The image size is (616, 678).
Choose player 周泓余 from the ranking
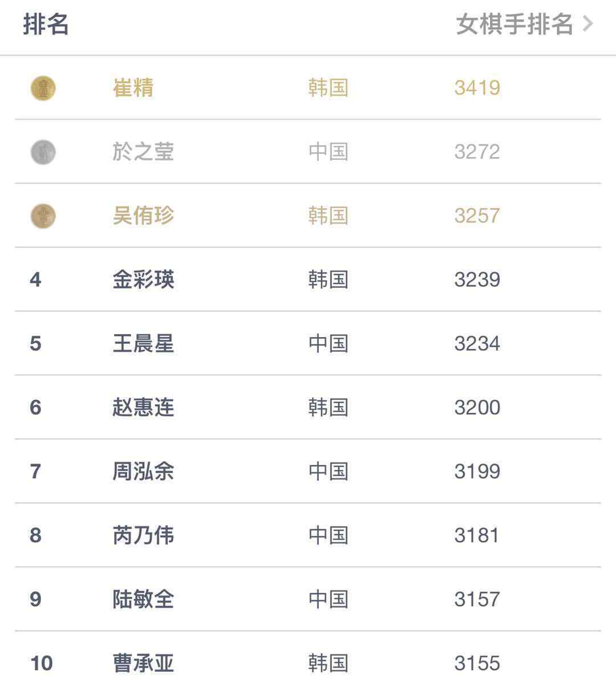[143, 472]
